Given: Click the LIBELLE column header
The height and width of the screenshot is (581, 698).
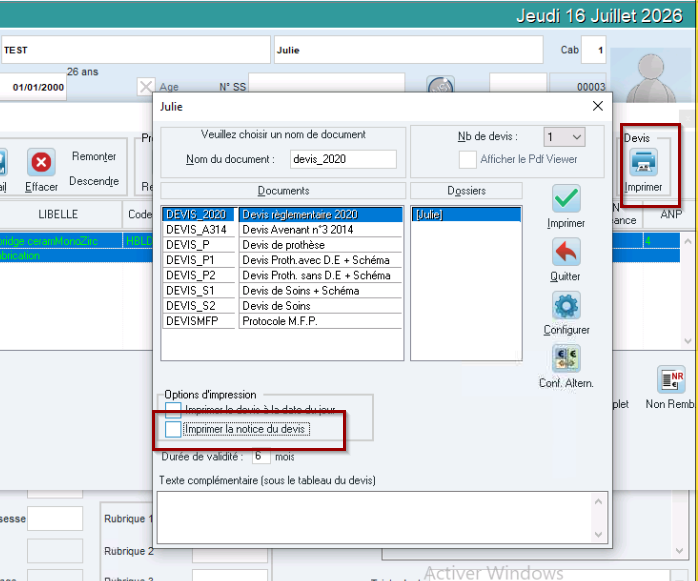Looking at the screenshot, I should click(x=58, y=214).
